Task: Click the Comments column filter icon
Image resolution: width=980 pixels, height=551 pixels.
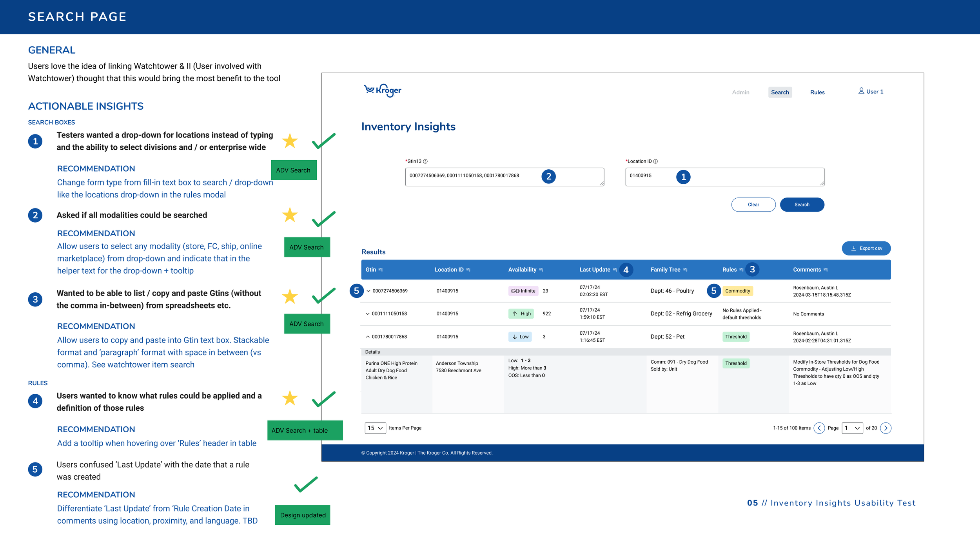Action: 826,270
